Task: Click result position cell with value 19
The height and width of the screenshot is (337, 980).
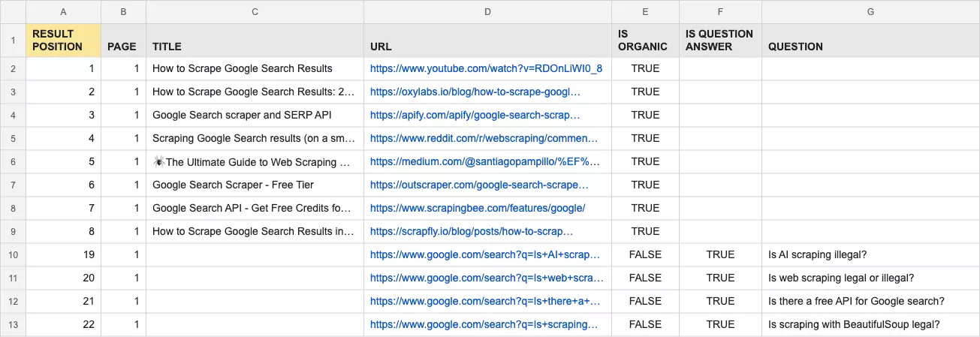Action: click(63, 254)
